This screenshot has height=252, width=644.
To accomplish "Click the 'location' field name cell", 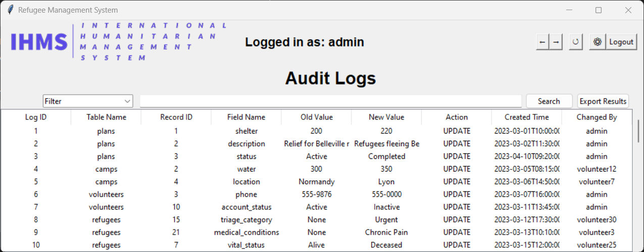I will (246, 182).
